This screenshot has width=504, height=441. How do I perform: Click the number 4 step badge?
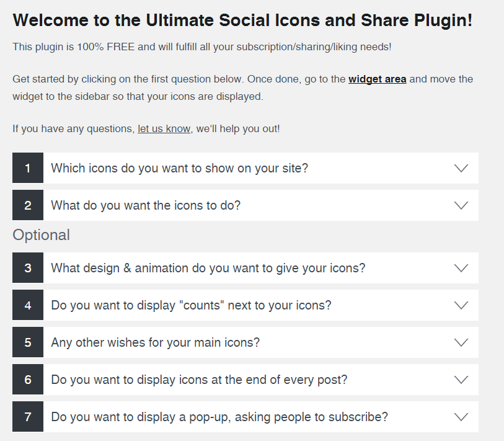[28, 305]
